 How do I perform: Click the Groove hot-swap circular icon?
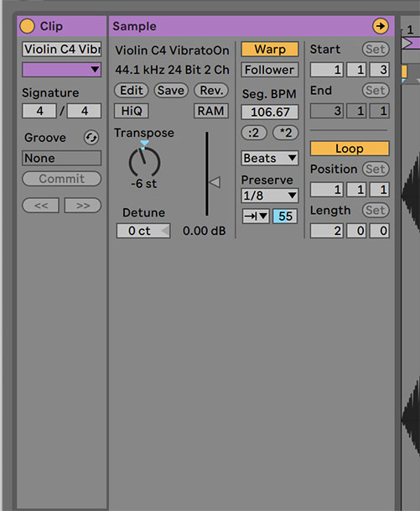pos(91,138)
